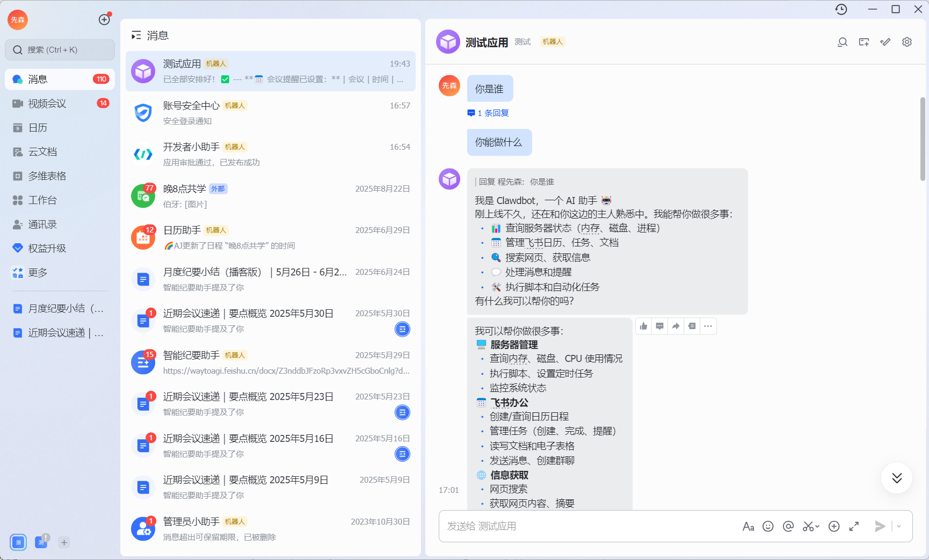Open 晚8点共学 group chat
929x560 pixels.
tap(271, 196)
